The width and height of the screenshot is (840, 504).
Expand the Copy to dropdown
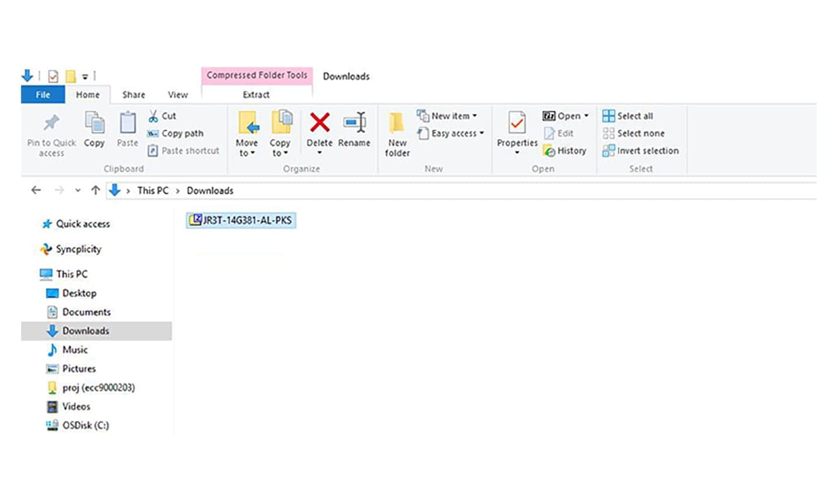point(279,147)
